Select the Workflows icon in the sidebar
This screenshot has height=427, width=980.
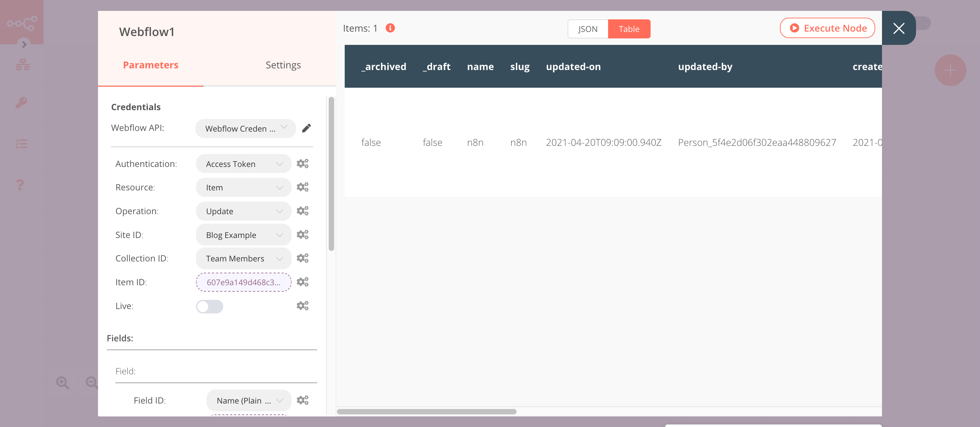coord(23,64)
